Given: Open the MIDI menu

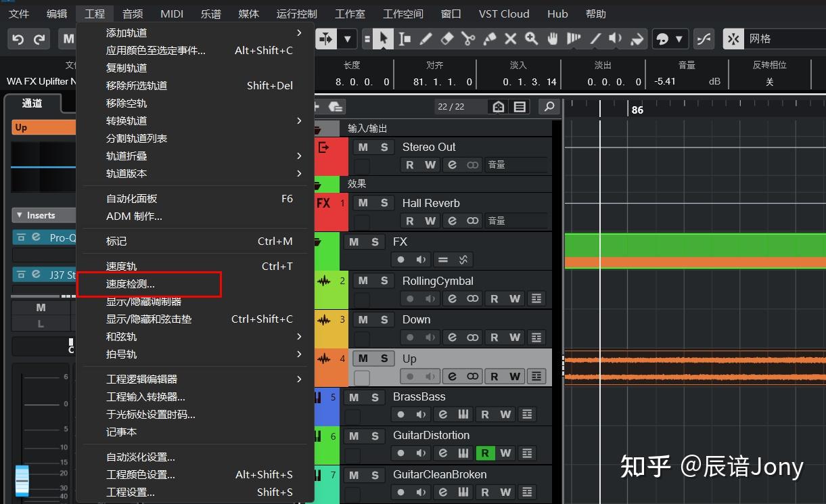Looking at the screenshot, I should pos(172,14).
